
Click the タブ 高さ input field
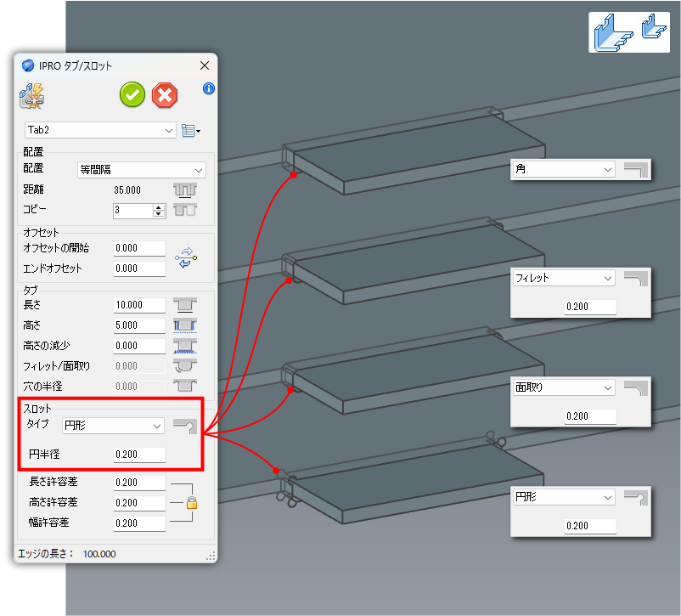139,325
